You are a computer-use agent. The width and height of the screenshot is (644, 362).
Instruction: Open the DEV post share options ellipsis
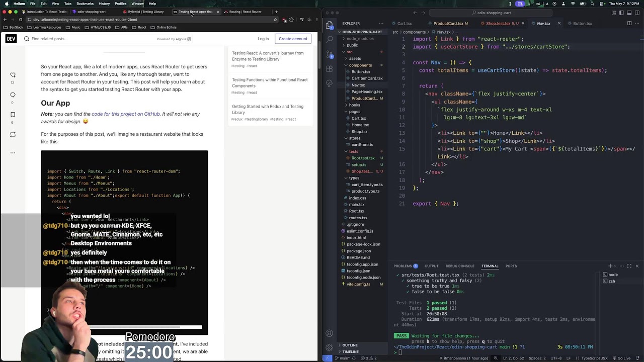[13, 152]
